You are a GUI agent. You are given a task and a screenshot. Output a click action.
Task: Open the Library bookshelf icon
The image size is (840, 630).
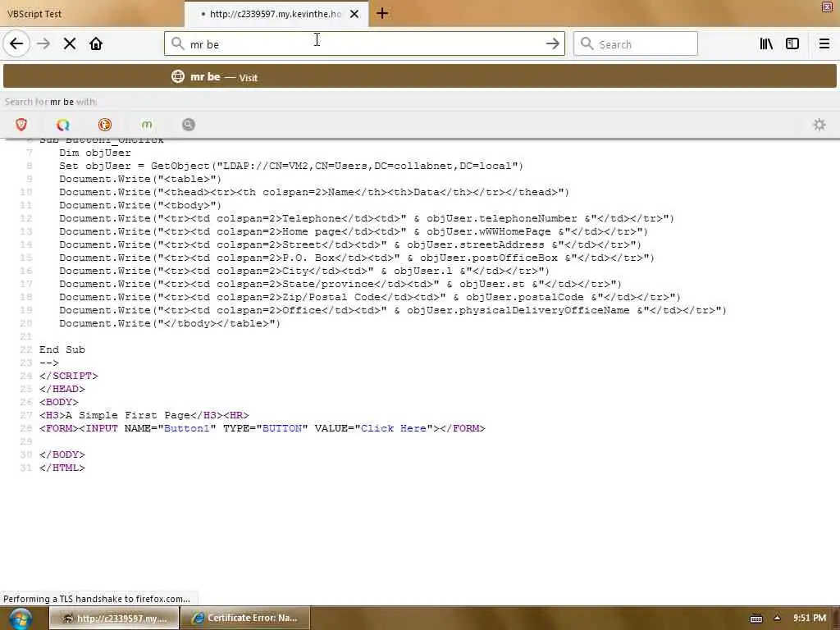(766, 44)
